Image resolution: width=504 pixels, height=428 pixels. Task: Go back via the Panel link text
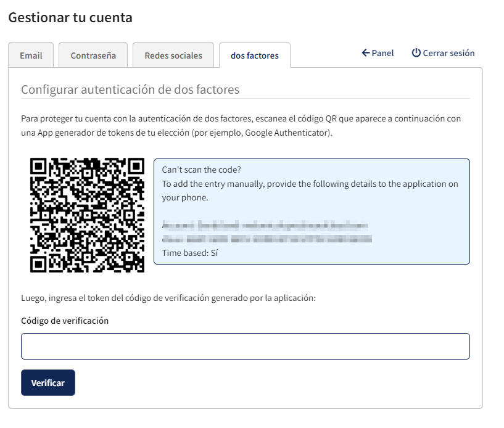382,53
